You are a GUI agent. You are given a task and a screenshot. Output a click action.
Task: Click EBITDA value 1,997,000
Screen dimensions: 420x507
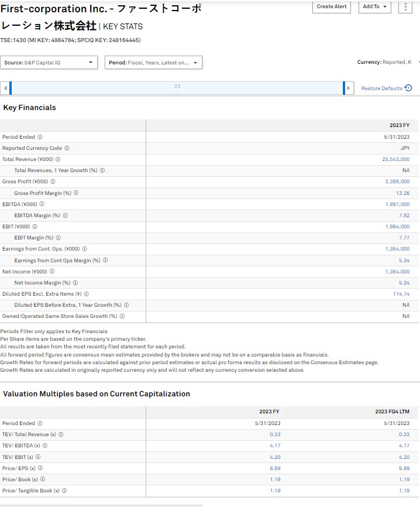pos(397,204)
